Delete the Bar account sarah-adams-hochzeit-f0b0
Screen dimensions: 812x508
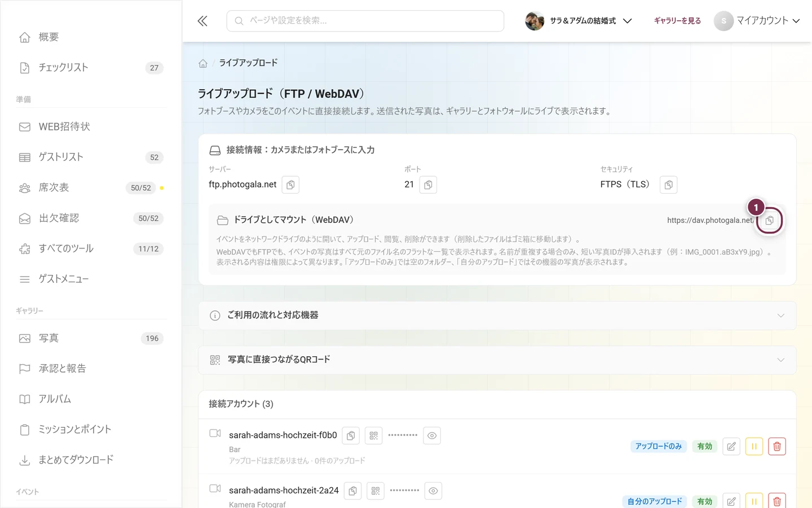tap(777, 446)
